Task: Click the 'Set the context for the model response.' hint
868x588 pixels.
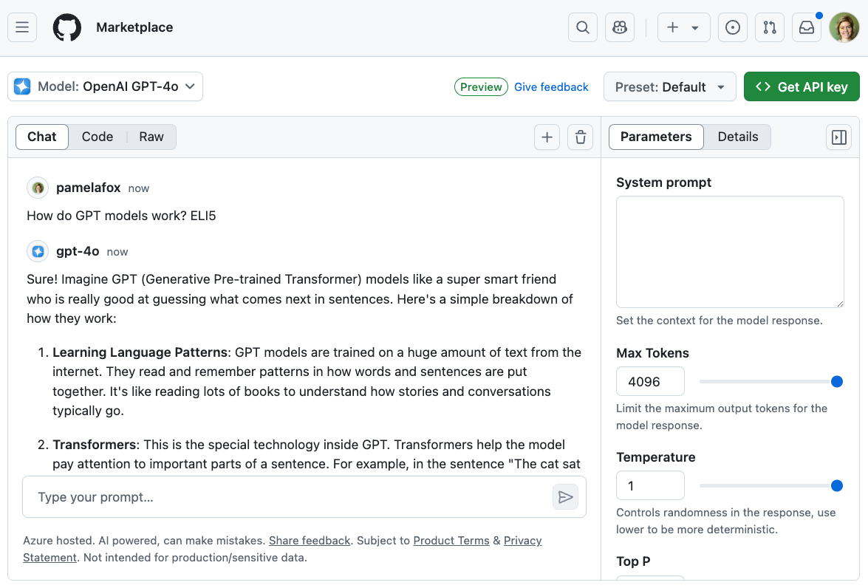Action: click(719, 321)
